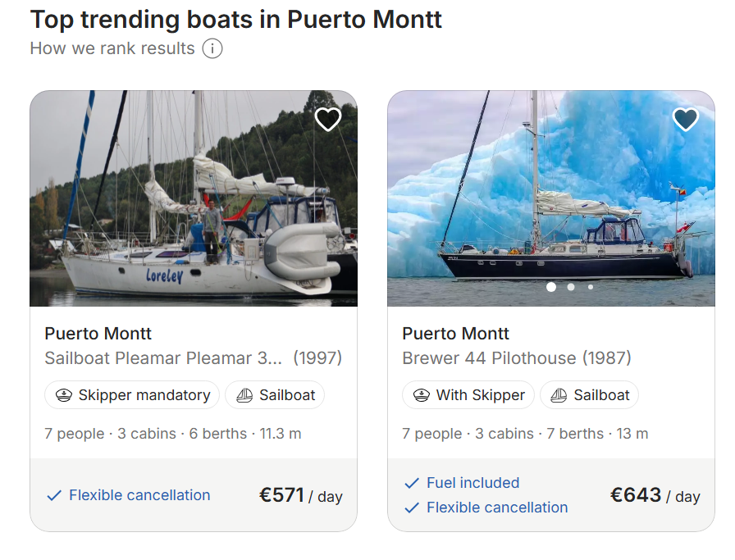This screenshot has height=560, width=735.
Task: Click the skipper icon in Skipper mandatory tag
Action: pyautogui.click(x=64, y=395)
